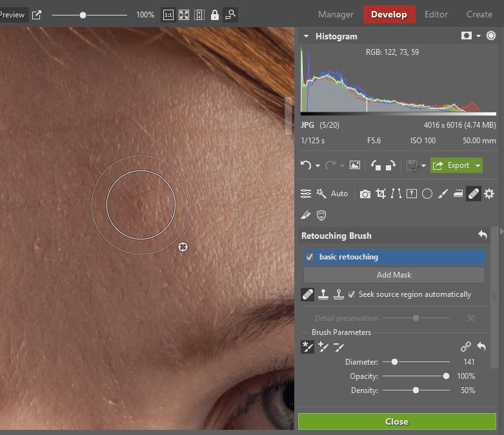Viewport: 504px width, 435px height.
Task: Open the Gradient filter tool
Action: coord(411,194)
